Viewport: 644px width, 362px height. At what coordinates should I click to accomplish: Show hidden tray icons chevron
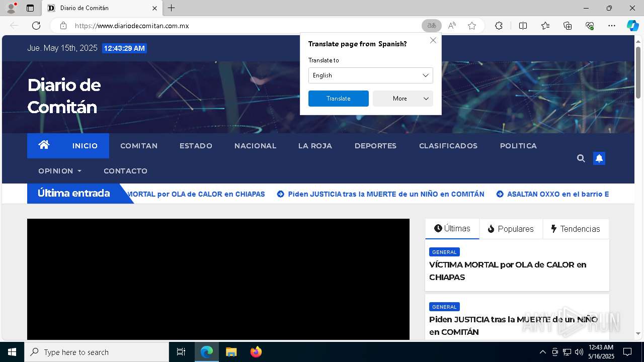tap(542, 352)
